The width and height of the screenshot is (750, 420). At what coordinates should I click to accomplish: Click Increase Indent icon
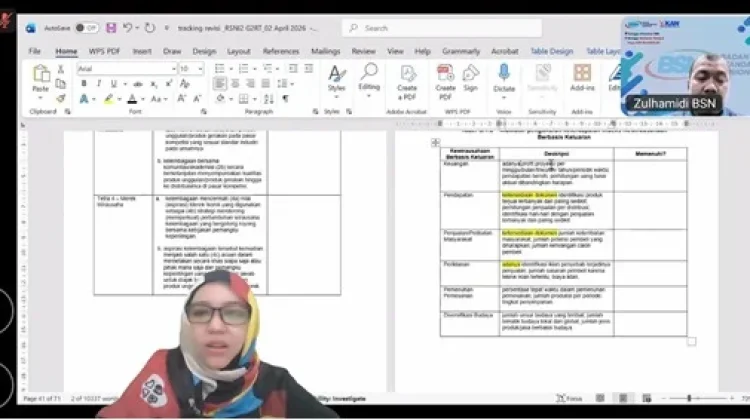pyautogui.click(x=309, y=69)
